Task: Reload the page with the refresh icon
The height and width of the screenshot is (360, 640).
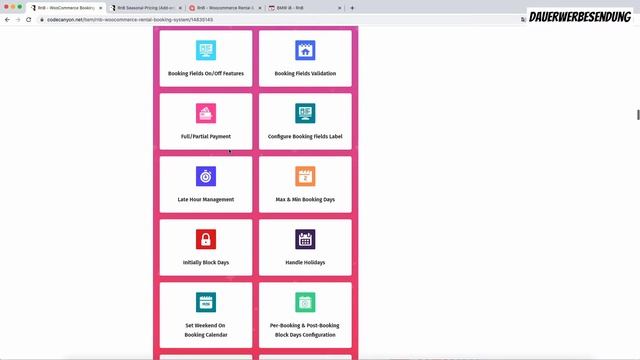Action: point(29,20)
